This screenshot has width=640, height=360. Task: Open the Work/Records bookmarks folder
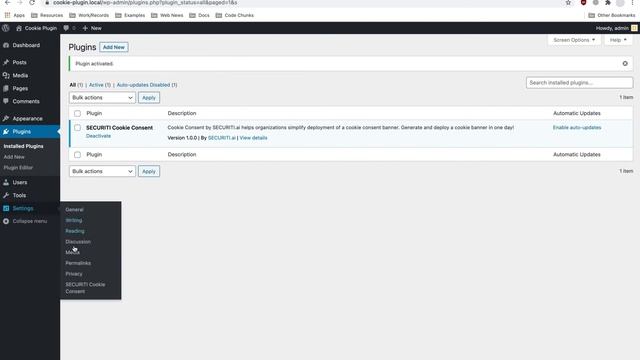pyautogui.click(x=89, y=16)
